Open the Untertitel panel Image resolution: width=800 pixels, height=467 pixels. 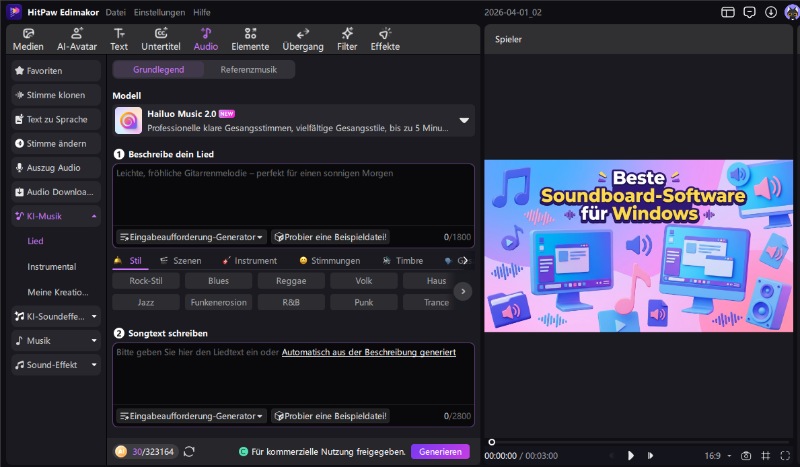tap(161, 39)
